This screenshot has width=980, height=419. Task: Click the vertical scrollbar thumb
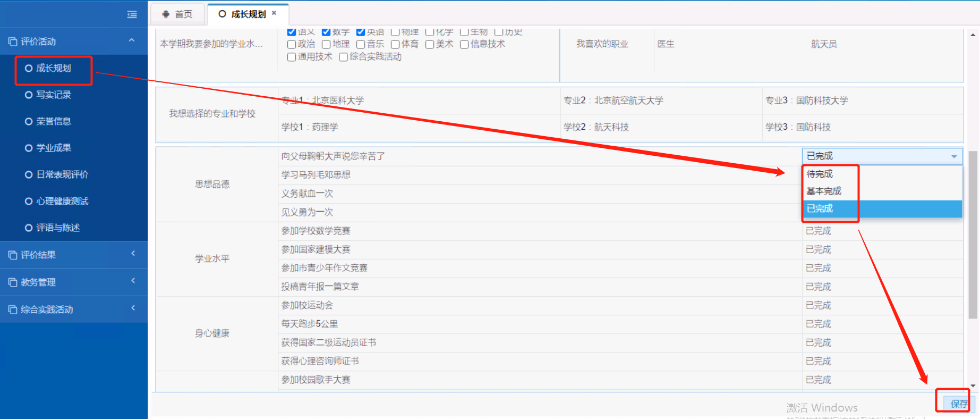coord(973,235)
